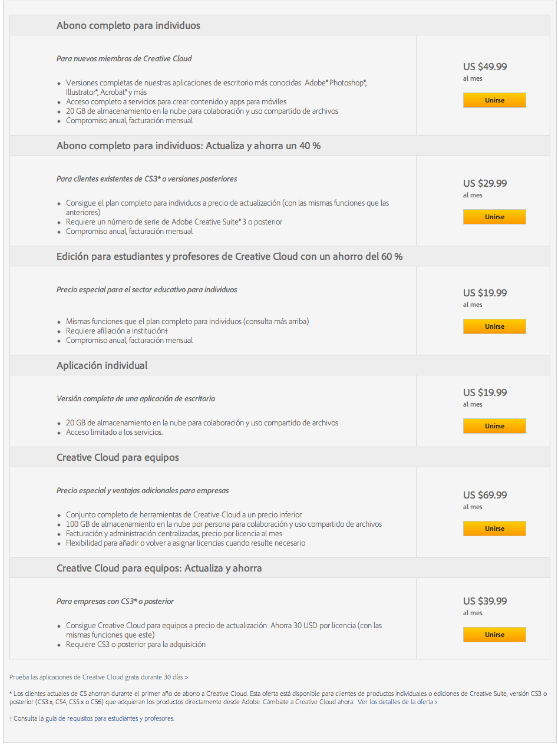Open the 30-day free trial link

[x=98, y=677]
